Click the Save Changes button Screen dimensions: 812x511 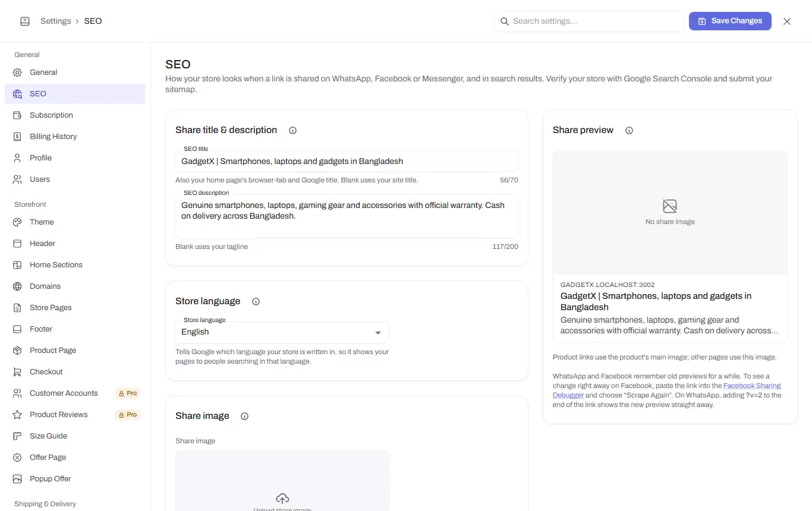tap(730, 21)
